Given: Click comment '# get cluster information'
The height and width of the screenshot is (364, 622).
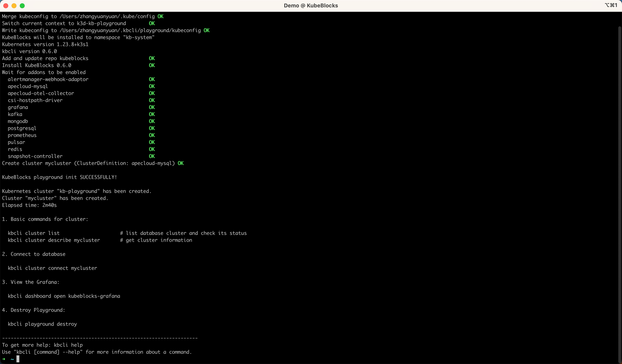Looking at the screenshot, I should (156, 240).
